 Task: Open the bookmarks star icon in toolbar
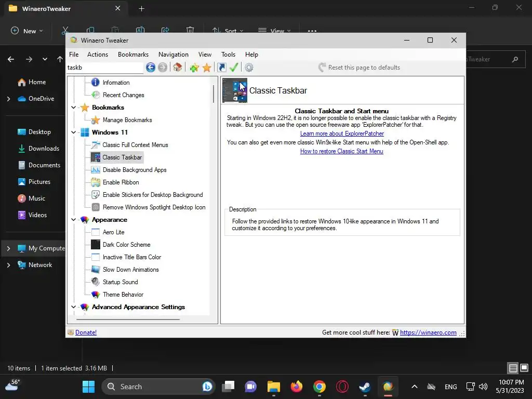point(207,68)
